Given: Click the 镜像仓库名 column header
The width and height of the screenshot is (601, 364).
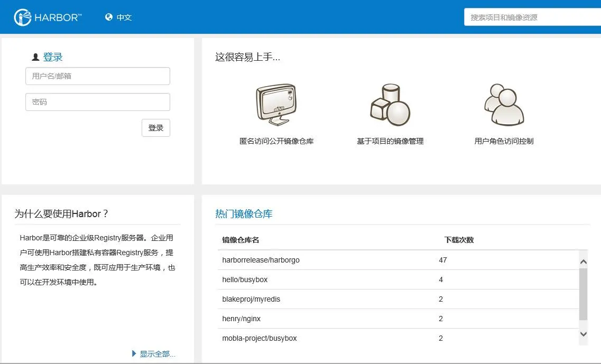Looking at the screenshot, I should pos(241,240).
